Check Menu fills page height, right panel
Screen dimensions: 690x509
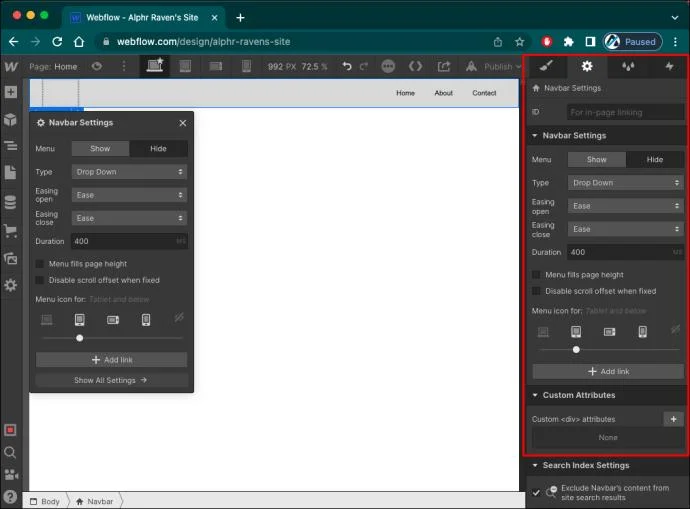536,275
